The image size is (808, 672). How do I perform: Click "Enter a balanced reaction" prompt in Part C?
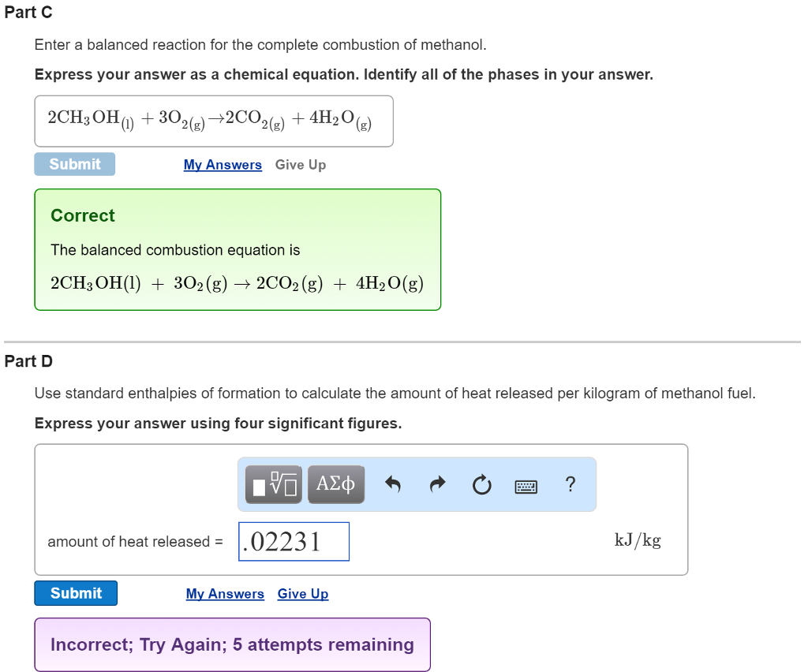tap(260, 45)
